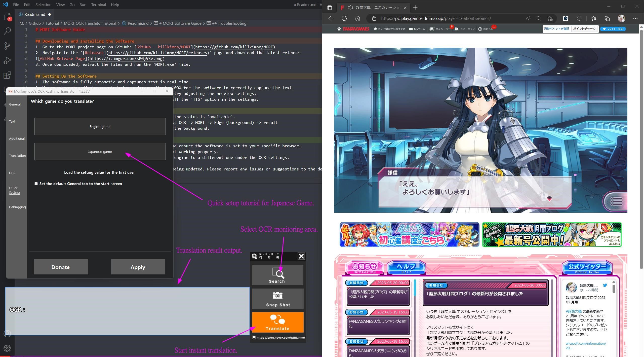Switch to Translation tab in MORT
The height and width of the screenshot is (357, 644).
17,156
